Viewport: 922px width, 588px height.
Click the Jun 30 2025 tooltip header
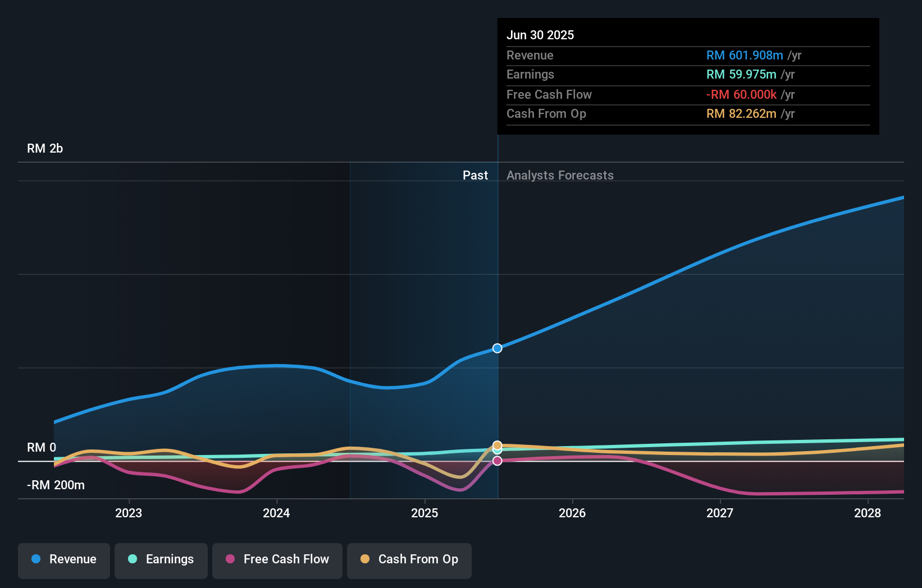(x=540, y=34)
